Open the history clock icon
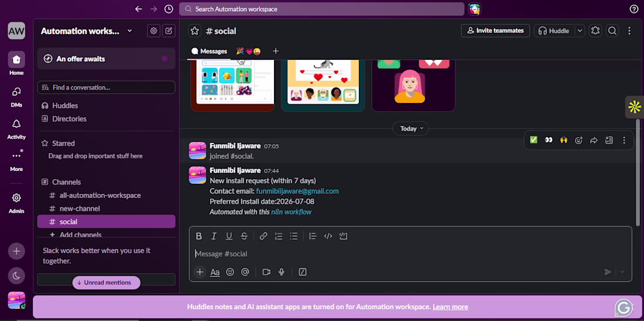This screenshot has width=644, height=321. pyautogui.click(x=169, y=9)
